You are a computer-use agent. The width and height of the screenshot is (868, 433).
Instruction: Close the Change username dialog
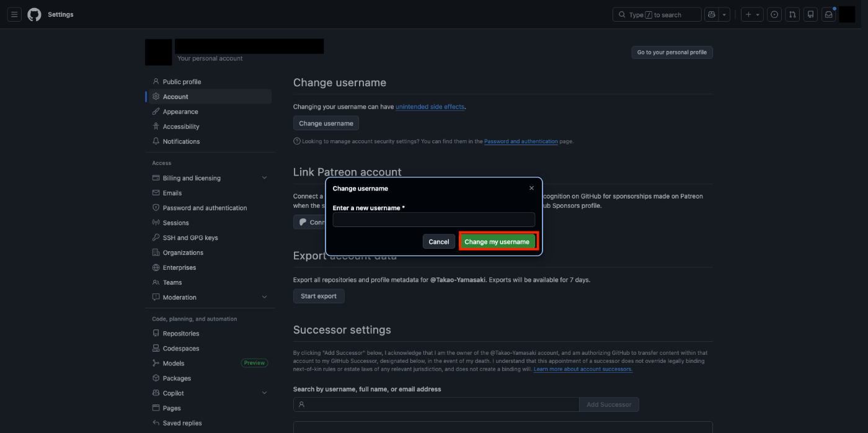531,188
